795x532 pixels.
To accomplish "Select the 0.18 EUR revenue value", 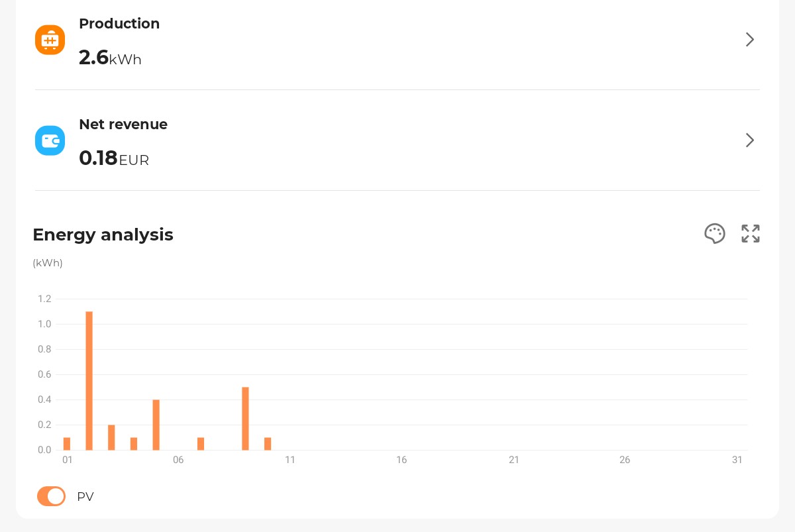I will pos(114,158).
